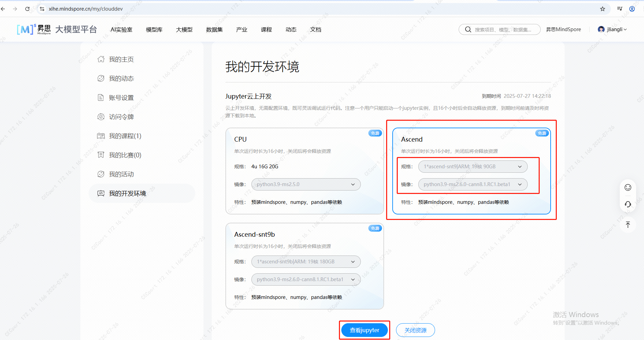
Task: Open 账号设置 in sidebar
Action: 121,97
